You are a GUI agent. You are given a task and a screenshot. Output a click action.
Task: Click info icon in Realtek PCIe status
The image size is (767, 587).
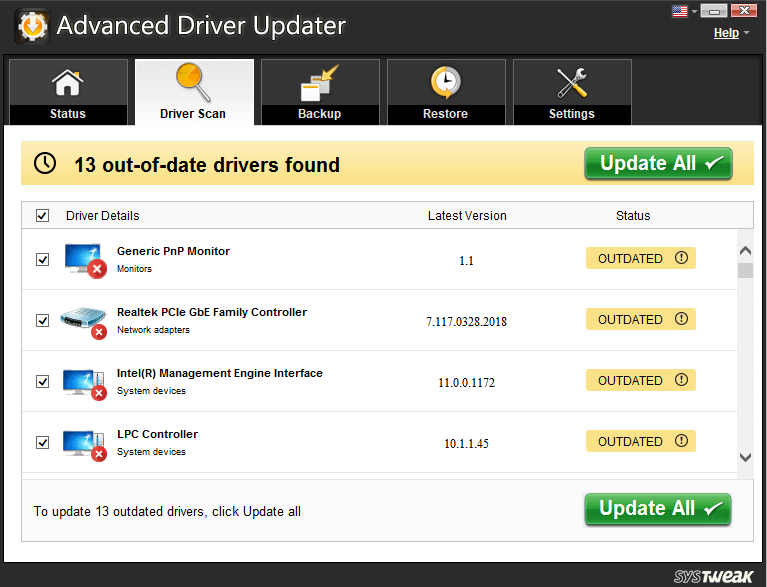681,319
